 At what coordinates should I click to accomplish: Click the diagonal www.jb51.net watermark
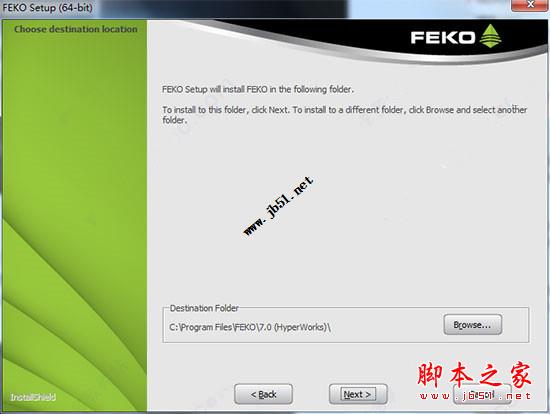click(278, 206)
